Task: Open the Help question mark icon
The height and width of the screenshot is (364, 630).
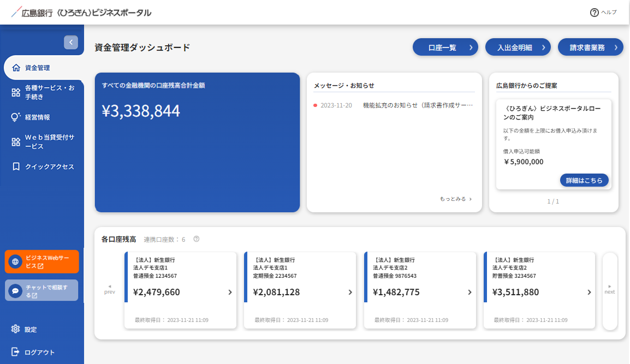Action: [x=594, y=13]
